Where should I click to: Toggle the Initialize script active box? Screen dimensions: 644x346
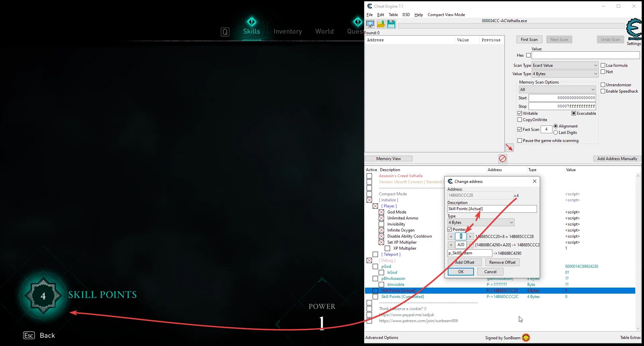point(369,200)
